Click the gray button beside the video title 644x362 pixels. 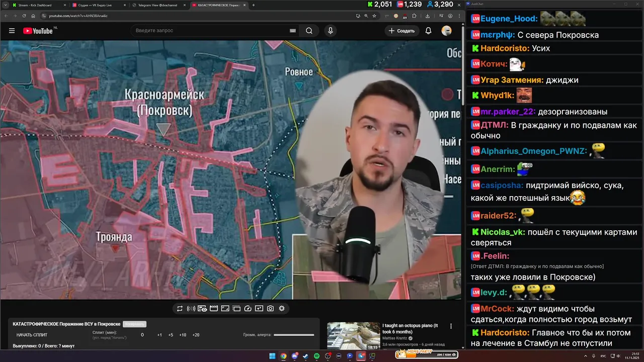click(135, 324)
